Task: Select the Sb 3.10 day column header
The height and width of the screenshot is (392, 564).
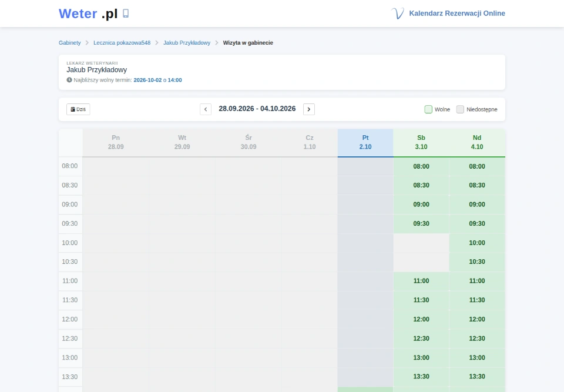Action: [x=421, y=143]
